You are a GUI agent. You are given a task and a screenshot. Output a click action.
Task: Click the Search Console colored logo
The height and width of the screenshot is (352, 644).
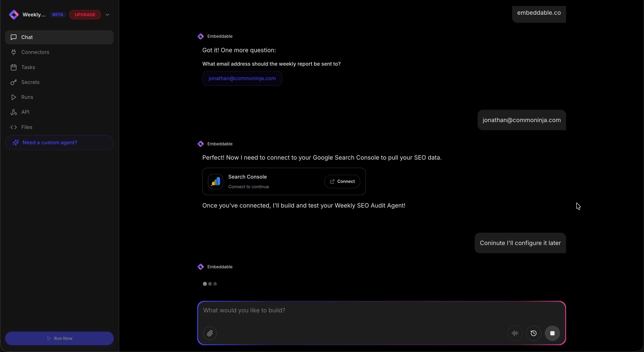click(215, 181)
